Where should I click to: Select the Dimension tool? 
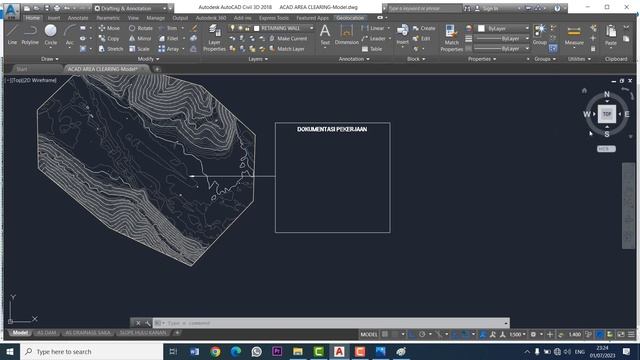pyautogui.click(x=347, y=34)
